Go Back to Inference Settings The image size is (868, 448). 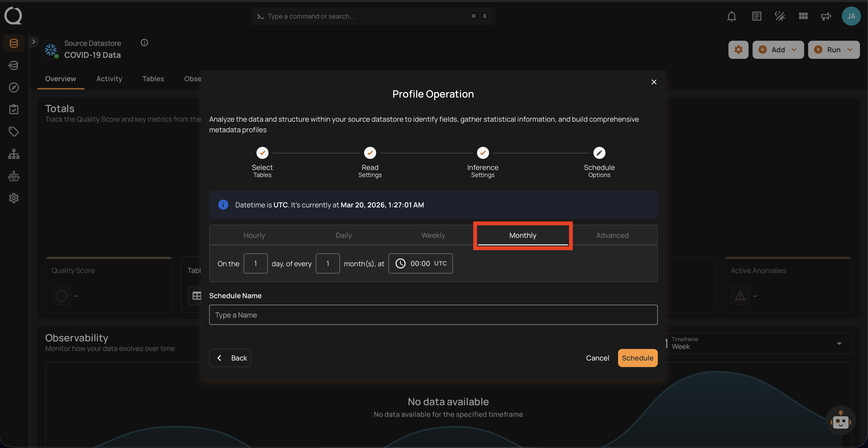230,358
